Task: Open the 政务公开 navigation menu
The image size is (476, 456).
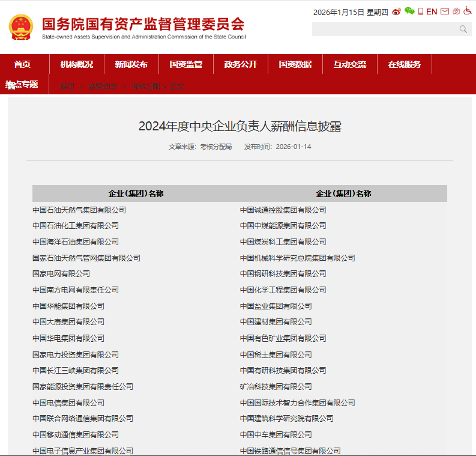Action: pyautogui.click(x=241, y=64)
